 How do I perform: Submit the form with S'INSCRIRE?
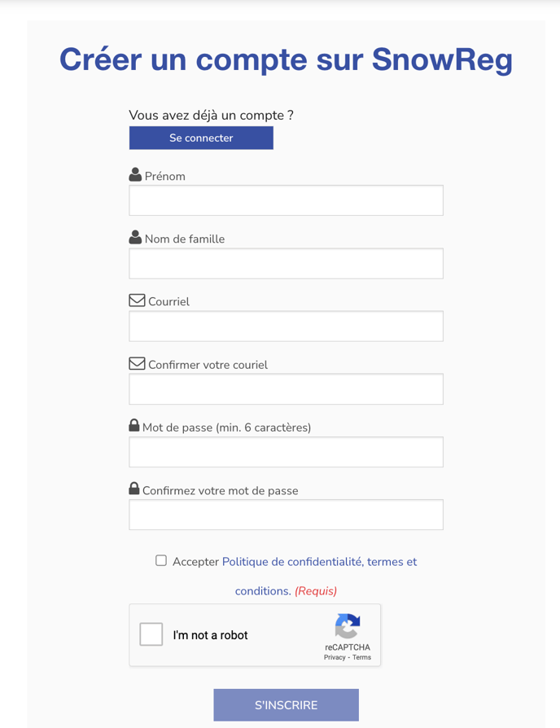tap(287, 704)
